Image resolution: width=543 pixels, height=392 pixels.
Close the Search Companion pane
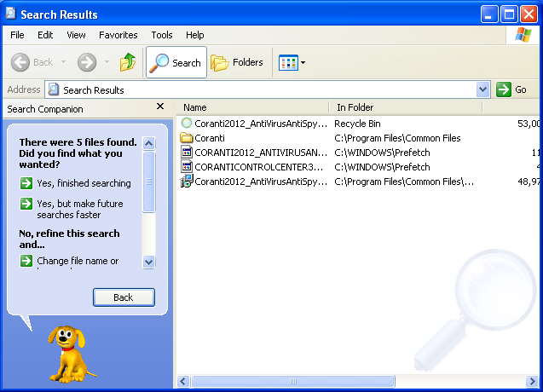click(160, 107)
